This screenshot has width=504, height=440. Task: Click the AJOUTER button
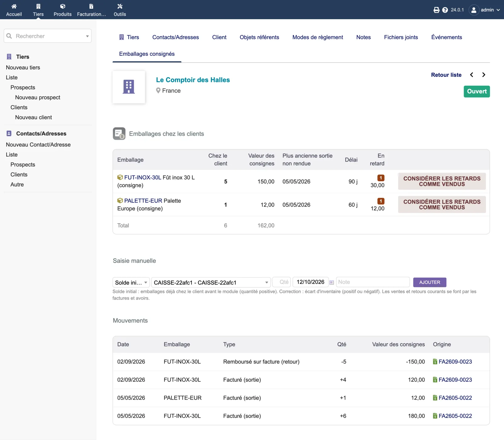pyautogui.click(x=430, y=282)
